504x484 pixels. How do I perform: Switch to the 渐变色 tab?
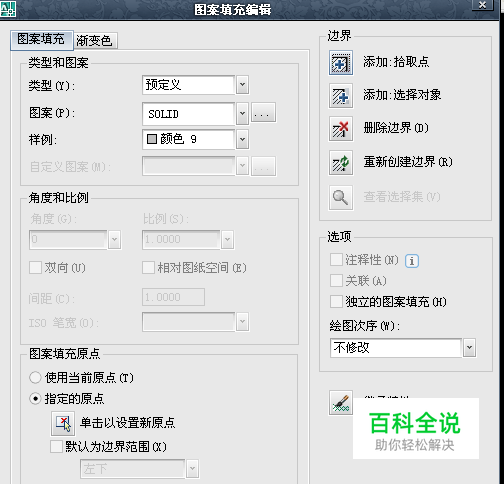95,41
